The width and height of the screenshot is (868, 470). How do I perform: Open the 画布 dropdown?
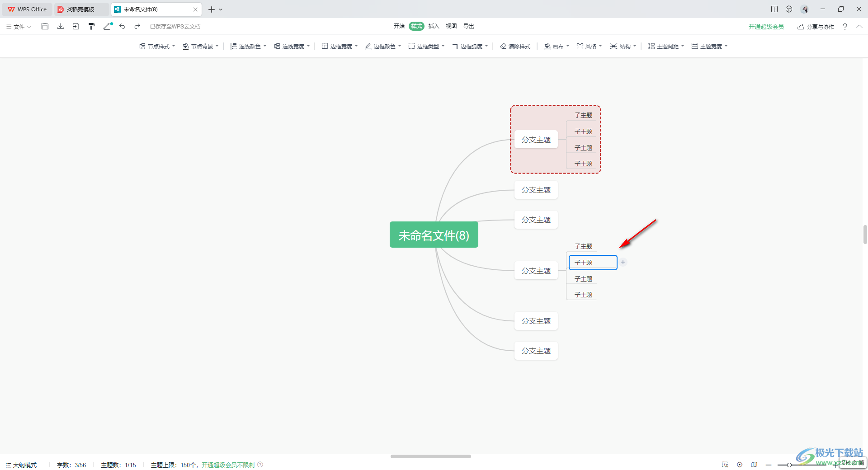[557, 46]
